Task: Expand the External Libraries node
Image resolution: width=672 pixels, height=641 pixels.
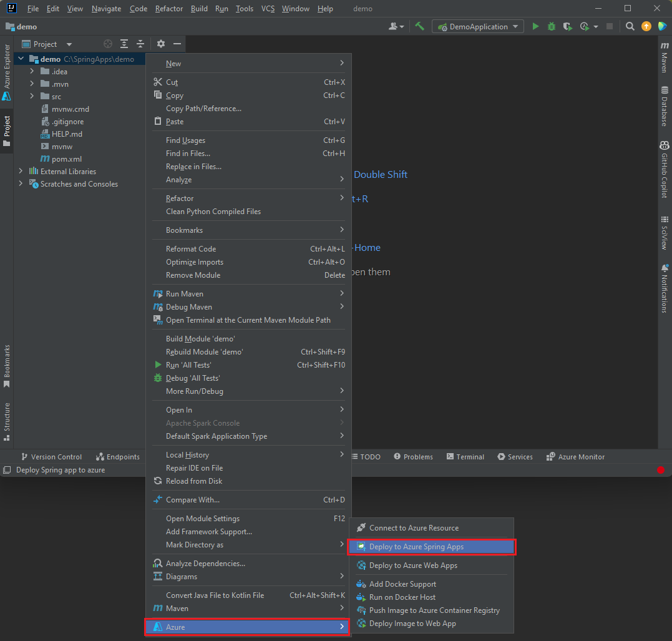Action: [21, 172]
